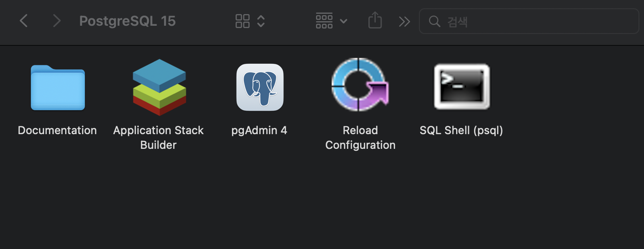Select the pgAdmin 4 elephant icon
Viewport: 644px width, 249px height.
point(260,87)
